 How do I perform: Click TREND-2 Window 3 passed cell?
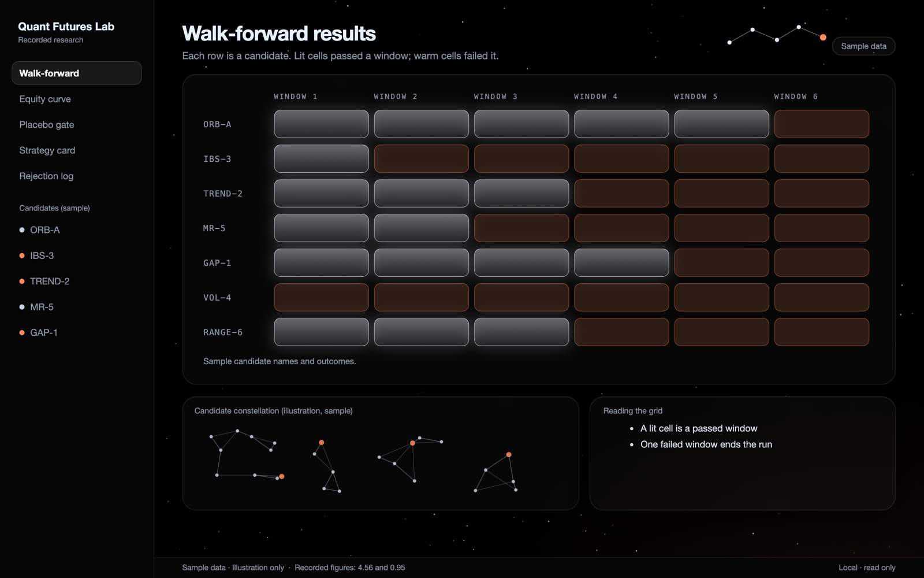point(521,193)
